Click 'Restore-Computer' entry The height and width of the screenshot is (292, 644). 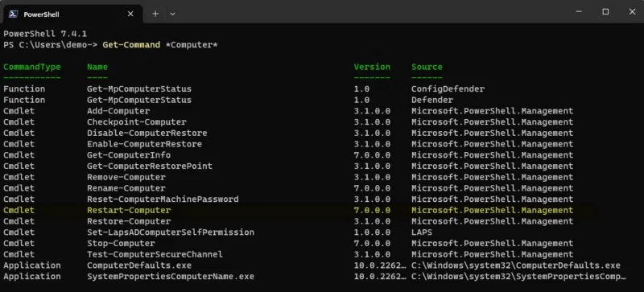(129, 221)
